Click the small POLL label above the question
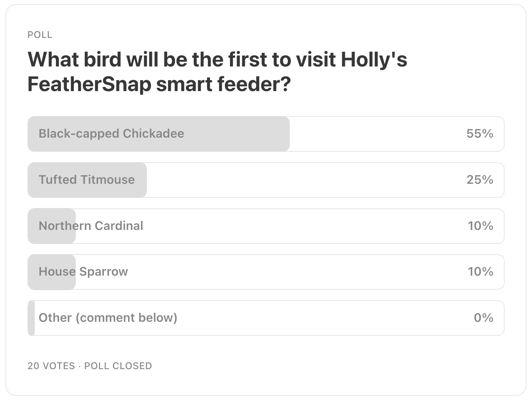The height and width of the screenshot is (400, 532). pos(40,35)
